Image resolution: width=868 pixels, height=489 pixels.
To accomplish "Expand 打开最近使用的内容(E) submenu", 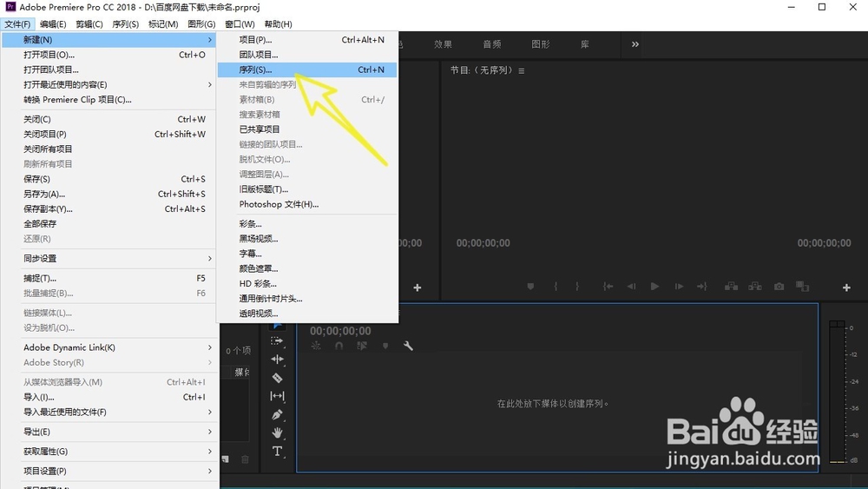I will click(x=210, y=85).
